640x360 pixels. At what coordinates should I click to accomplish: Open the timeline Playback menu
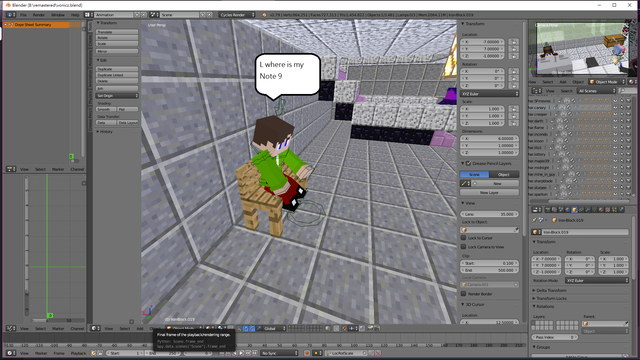click(78, 353)
